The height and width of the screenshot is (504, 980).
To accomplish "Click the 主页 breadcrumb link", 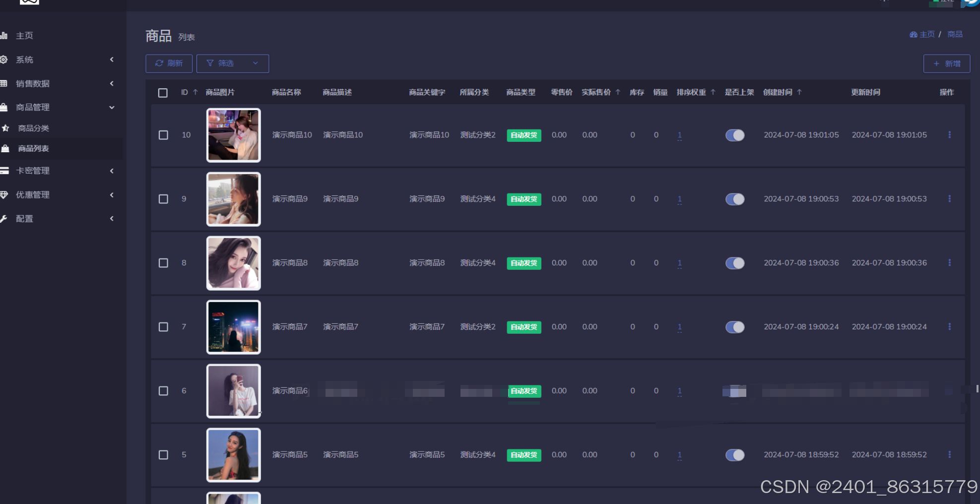I will click(926, 34).
